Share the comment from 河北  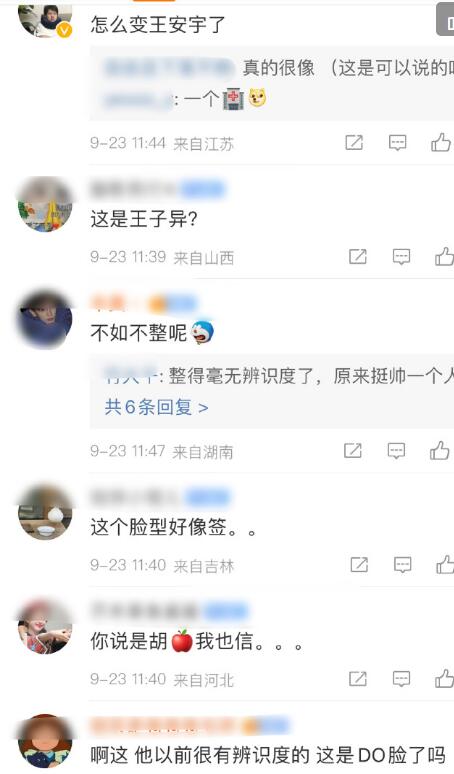(358, 679)
